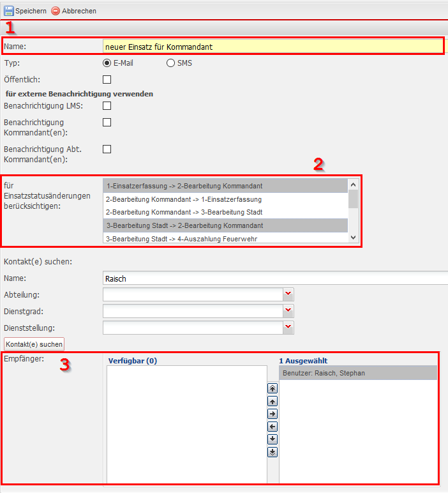
Task: Click the red Abbrechen cancel icon
Action: [x=56, y=11]
